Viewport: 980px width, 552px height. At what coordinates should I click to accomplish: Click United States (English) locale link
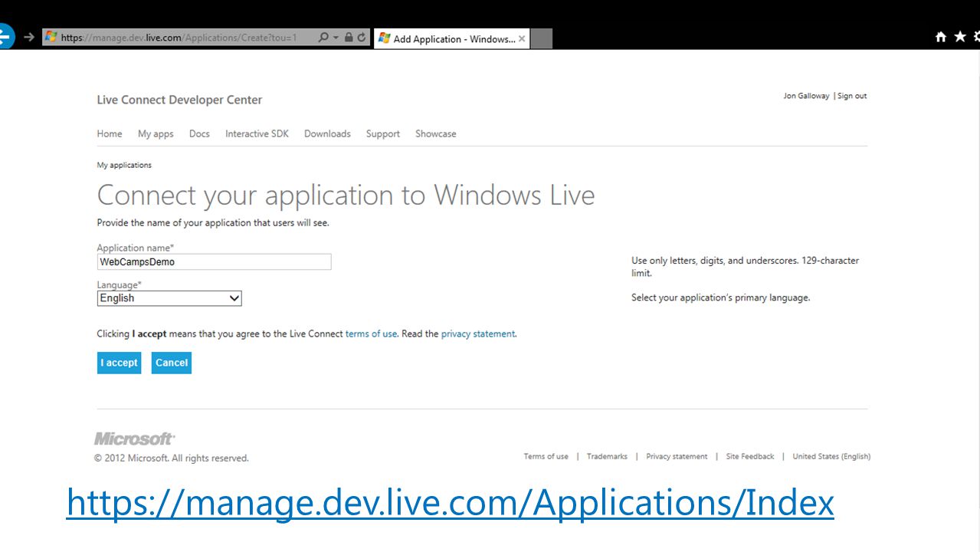coord(831,456)
